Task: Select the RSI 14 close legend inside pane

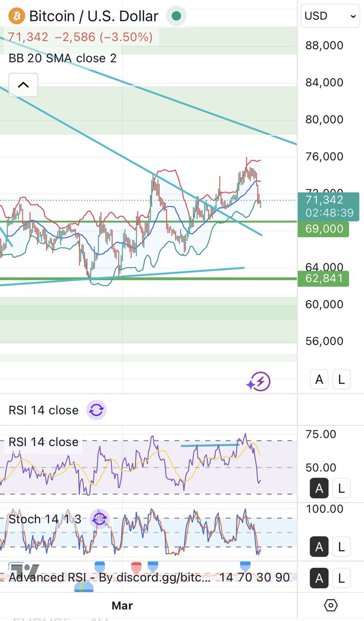Action: coord(43,442)
